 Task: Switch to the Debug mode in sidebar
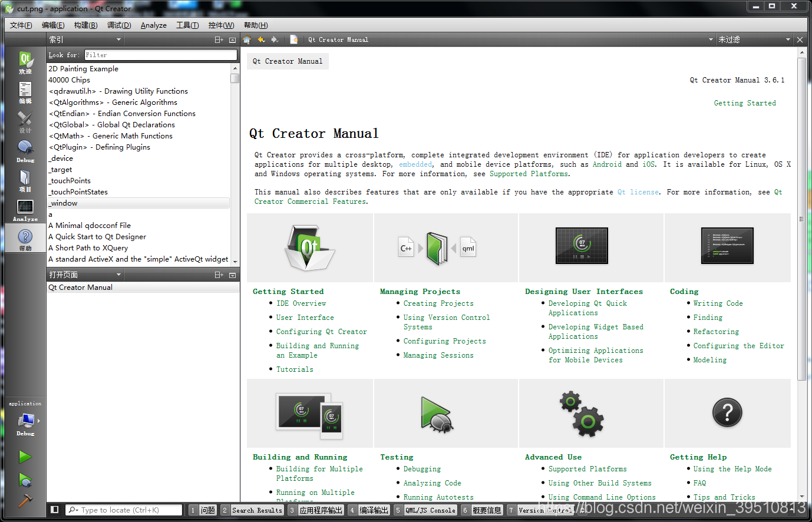[25, 151]
